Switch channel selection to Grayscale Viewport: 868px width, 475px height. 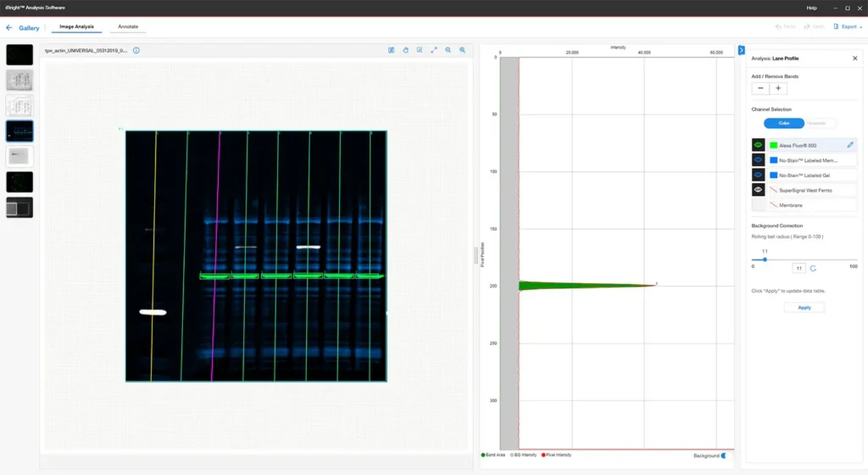click(817, 123)
